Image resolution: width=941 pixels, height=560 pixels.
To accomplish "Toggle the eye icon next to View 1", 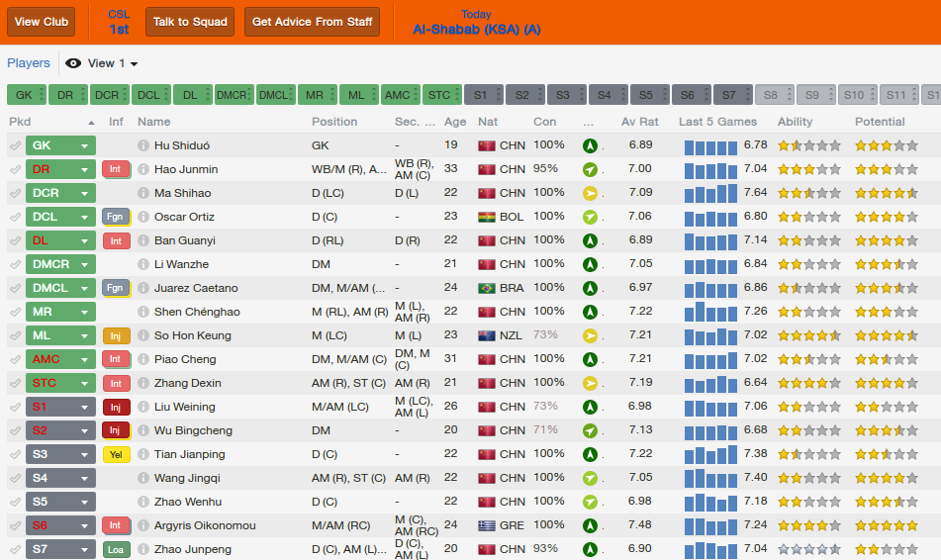I will click(x=73, y=63).
